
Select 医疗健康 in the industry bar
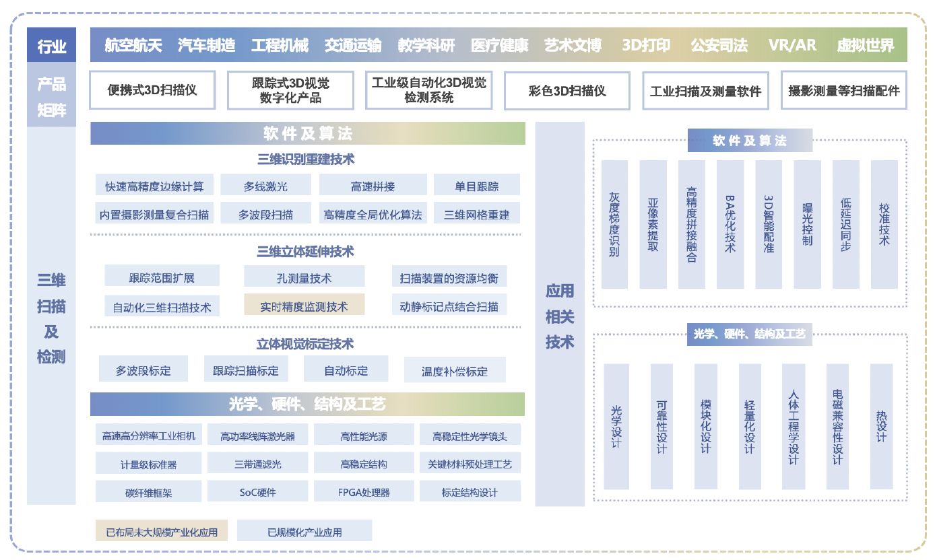click(499, 46)
